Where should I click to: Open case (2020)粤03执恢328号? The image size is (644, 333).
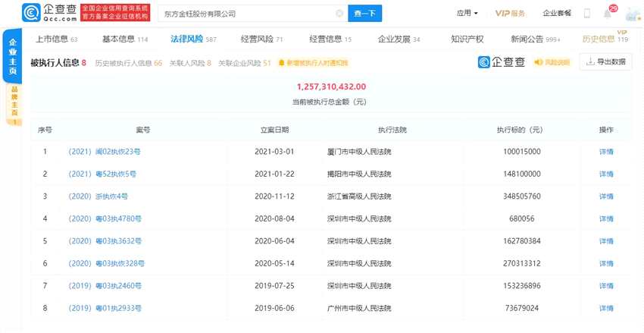click(106, 263)
